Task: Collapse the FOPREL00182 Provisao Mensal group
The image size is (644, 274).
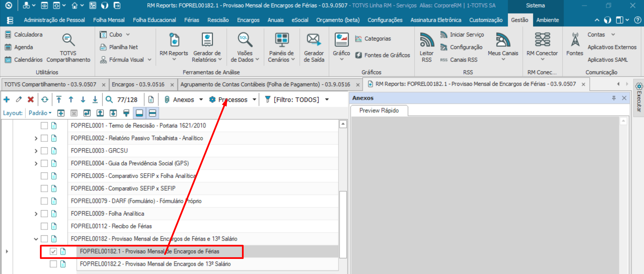Action: pos(36,239)
